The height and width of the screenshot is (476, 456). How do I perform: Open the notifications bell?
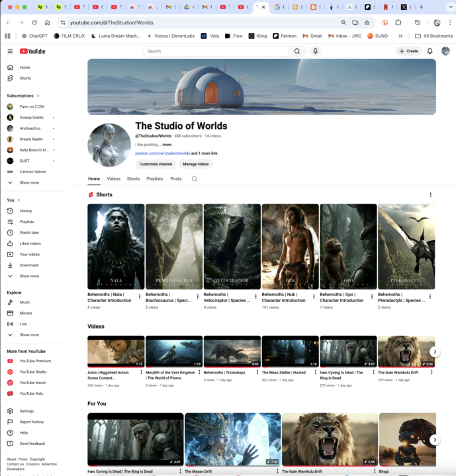pyautogui.click(x=430, y=51)
